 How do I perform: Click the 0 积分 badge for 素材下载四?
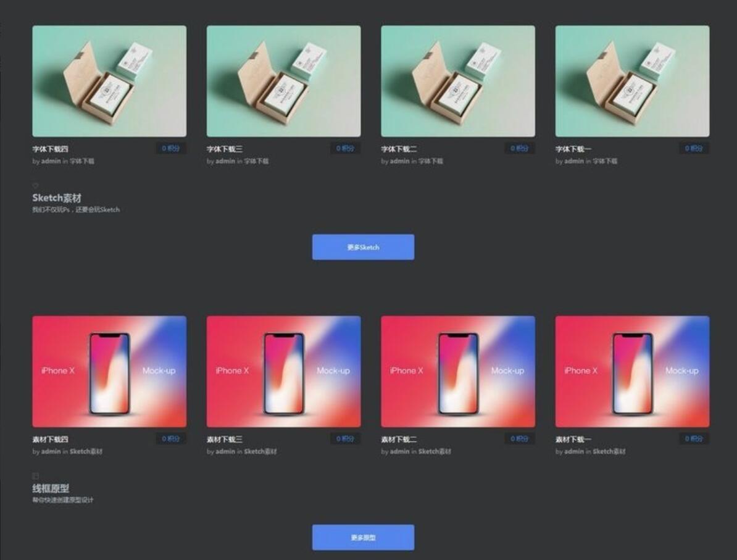(x=170, y=439)
